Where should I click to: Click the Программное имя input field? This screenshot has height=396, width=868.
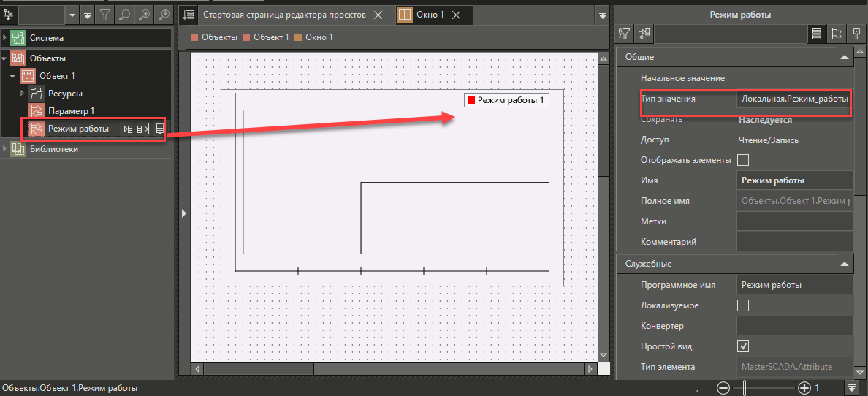793,285
